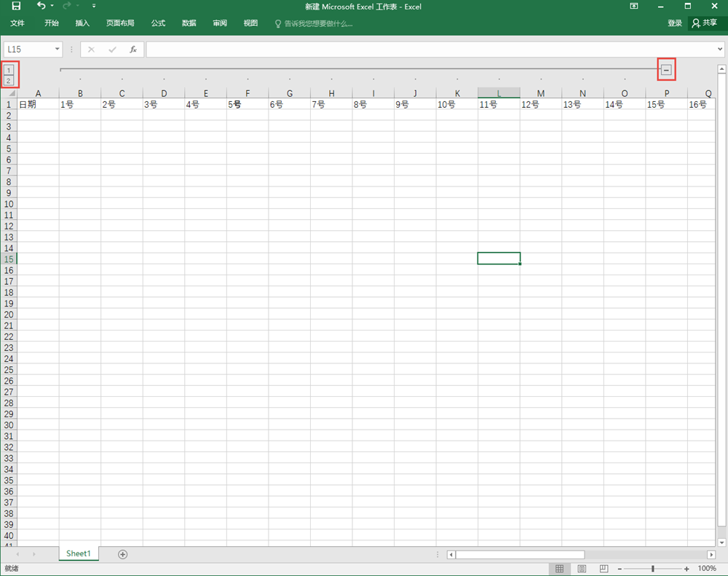Click the 共享 share button

click(705, 23)
